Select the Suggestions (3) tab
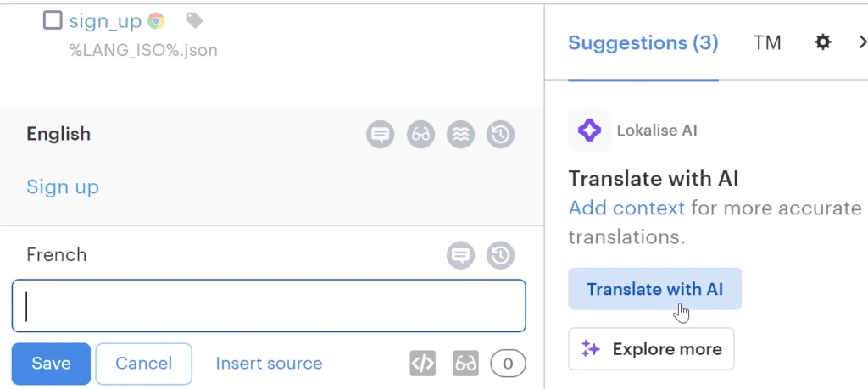The height and width of the screenshot is (389, 868). (x=643, y=42)
